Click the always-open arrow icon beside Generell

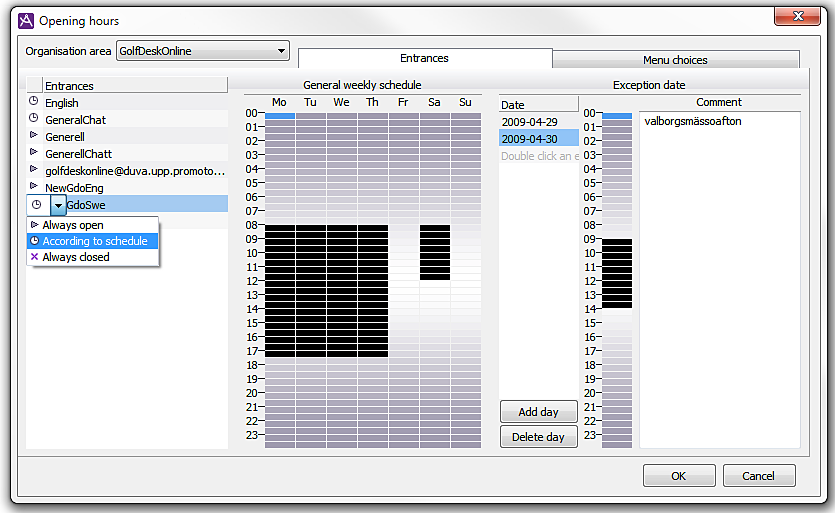(34, 135)
